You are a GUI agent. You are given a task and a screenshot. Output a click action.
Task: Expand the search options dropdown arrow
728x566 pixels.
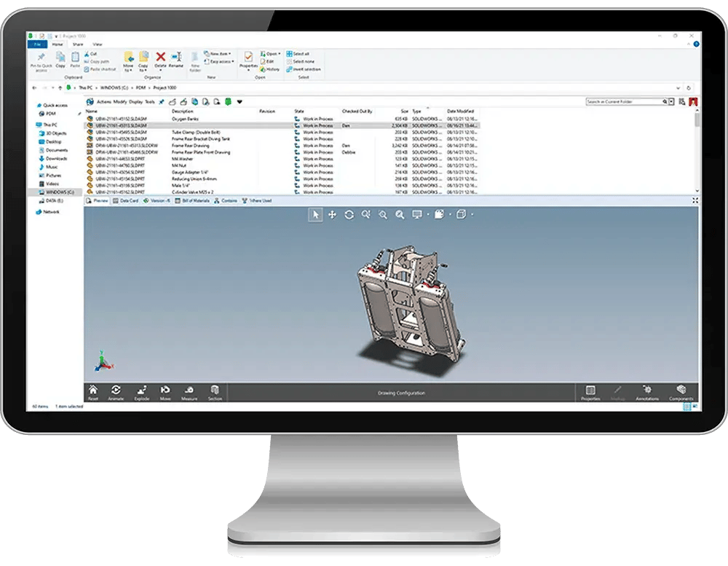(x=671, y=102)
